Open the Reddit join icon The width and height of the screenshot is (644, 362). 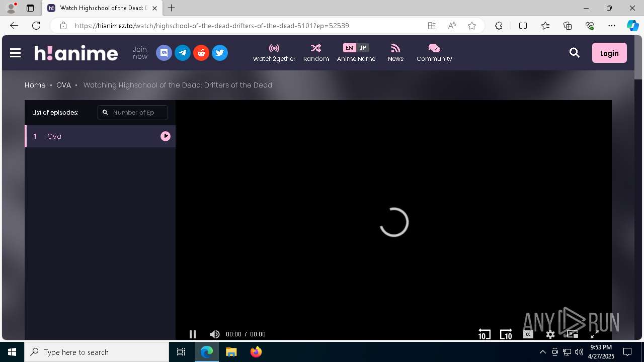201,53
